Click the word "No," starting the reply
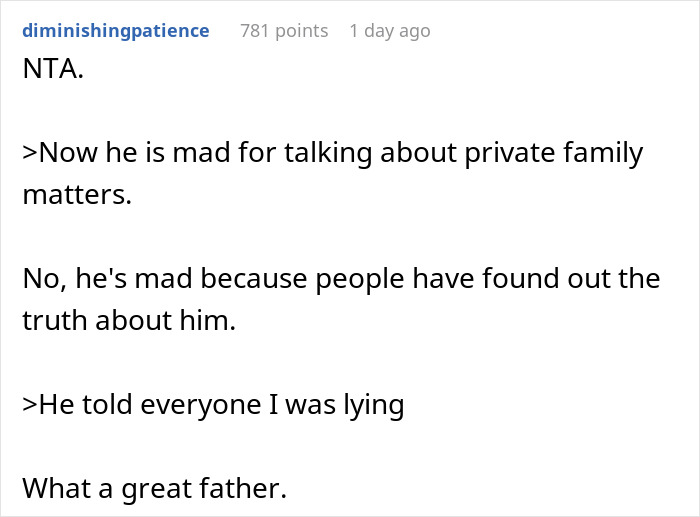Screen dimensions: 700x517 click(x=41, y=279)
